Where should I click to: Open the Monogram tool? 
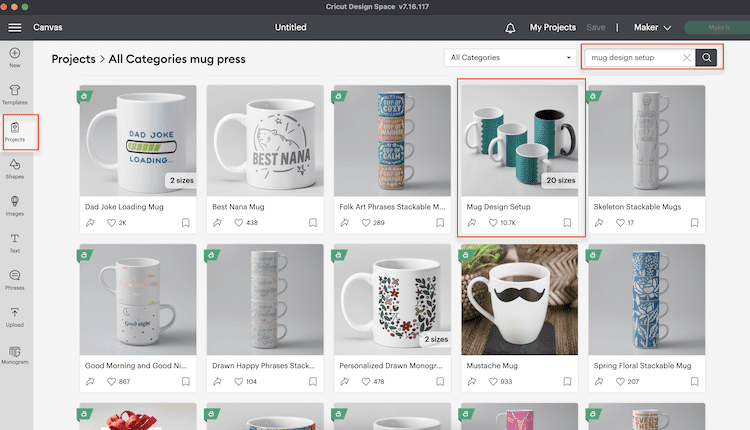15,355
